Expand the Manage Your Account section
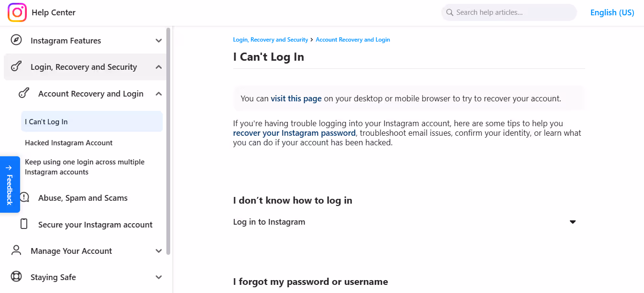Screen dimensions: 644x293 click(158, 250)
